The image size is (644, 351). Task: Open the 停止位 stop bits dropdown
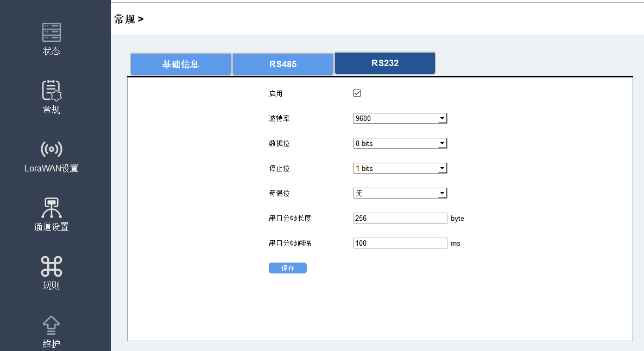400,168
